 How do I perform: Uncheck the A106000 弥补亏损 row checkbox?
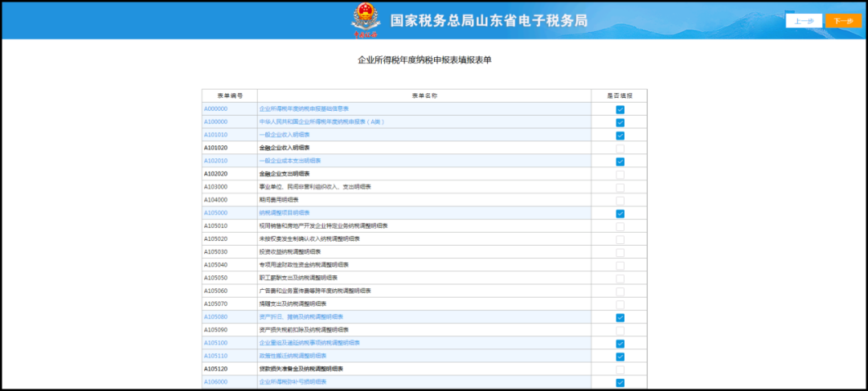pos(620,382)
